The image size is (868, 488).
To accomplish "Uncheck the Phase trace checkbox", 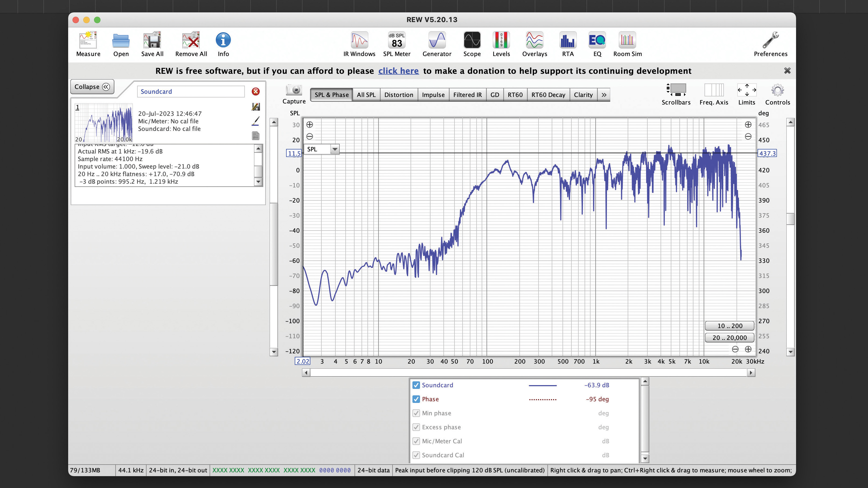I will pos(416,399).
